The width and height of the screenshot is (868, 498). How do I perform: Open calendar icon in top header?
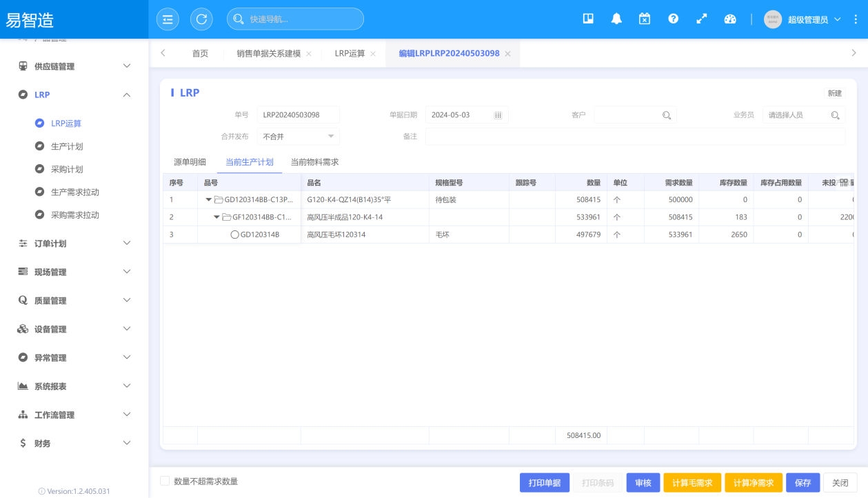coord(645,19)
